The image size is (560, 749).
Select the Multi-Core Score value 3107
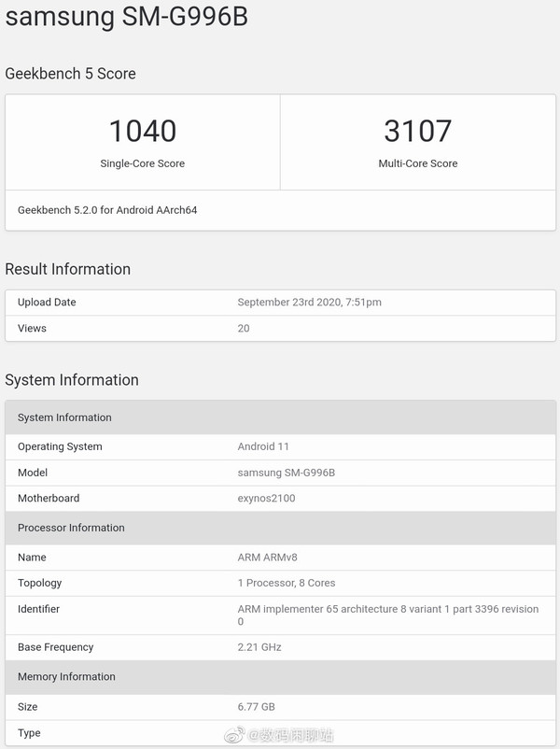418,133
